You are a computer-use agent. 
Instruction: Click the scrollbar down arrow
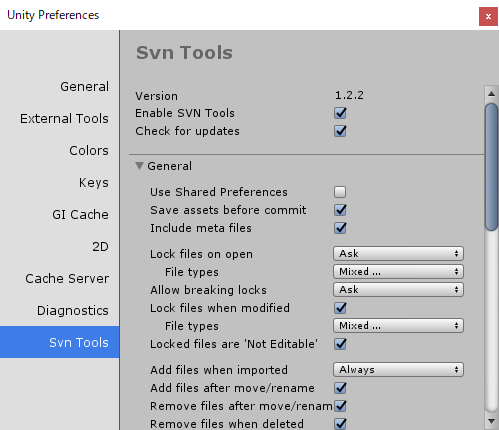pos(491,422)
